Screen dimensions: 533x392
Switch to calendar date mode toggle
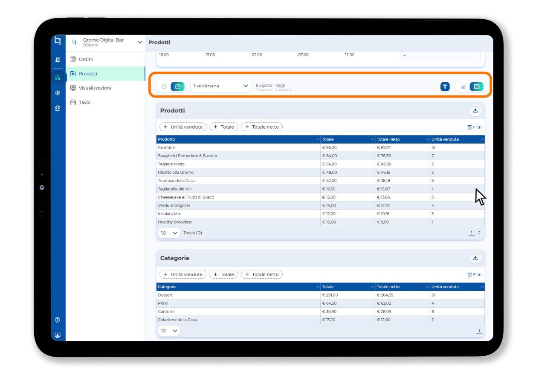point(178,86)
